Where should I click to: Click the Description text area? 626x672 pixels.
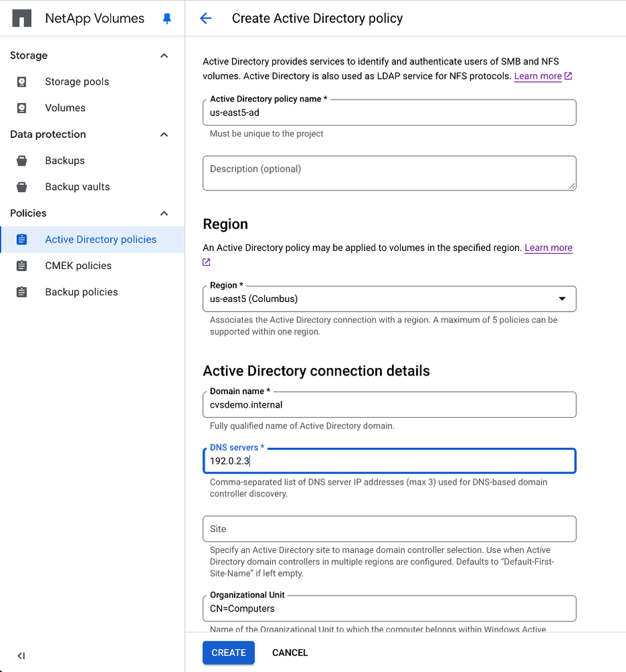[389, 174]
